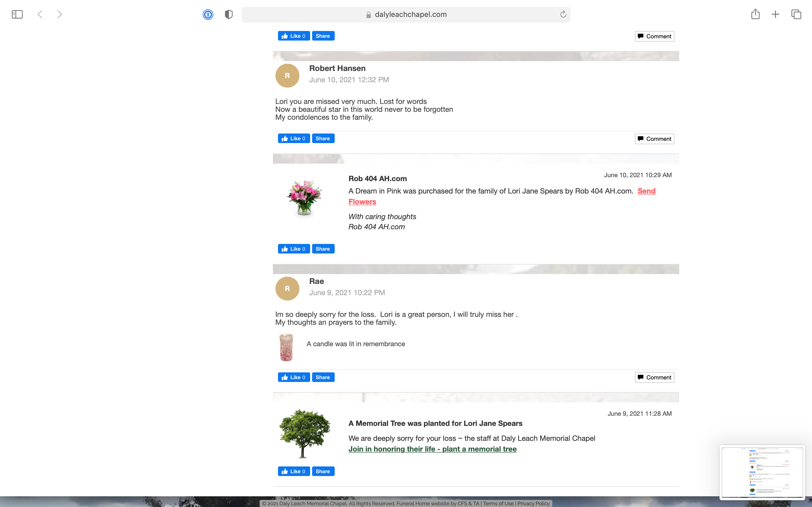Go forward to the next page
Image resolution: width=812 pixels, height=507 pixels.
click(x=59, y=14)
